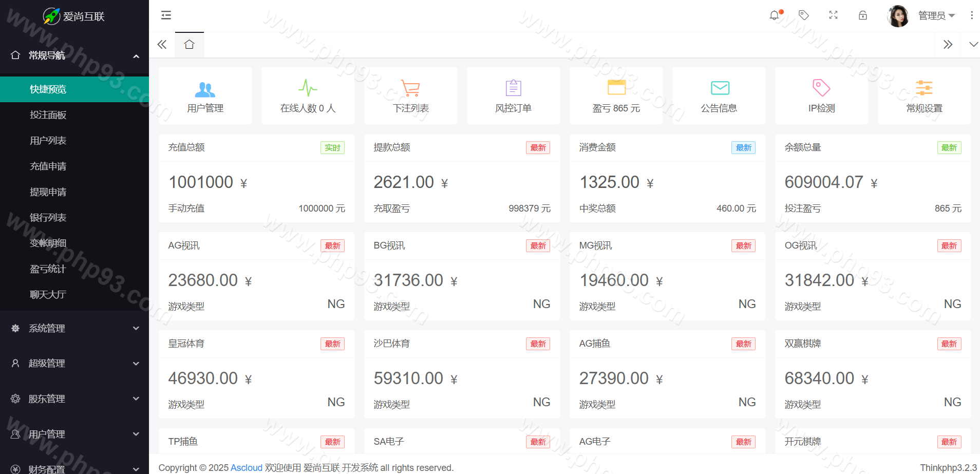This screenshot has height=474, width=980.
Task: Open the 常规设置 sliders shortcut
Action: click(x=924, y=88)
